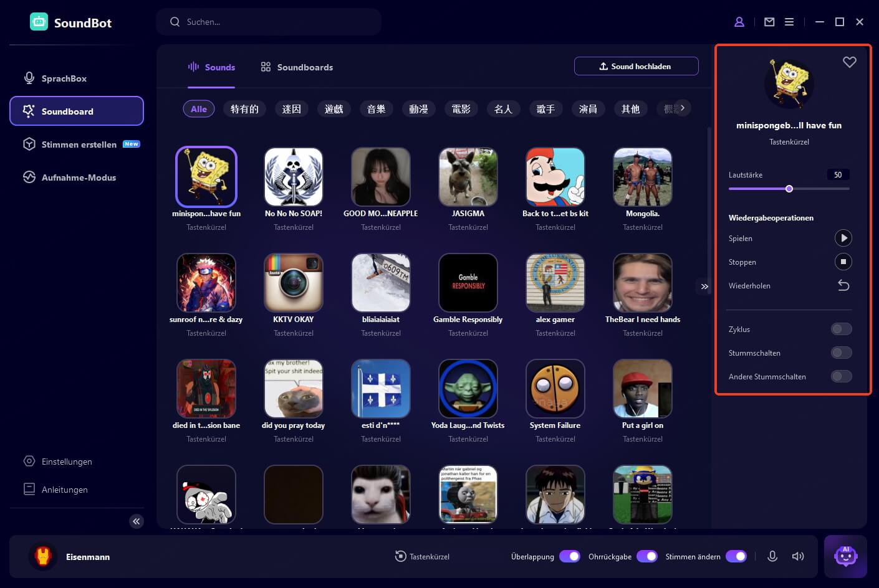
Task: Enable the Zyklus toggle
Action: coord(841,329)
